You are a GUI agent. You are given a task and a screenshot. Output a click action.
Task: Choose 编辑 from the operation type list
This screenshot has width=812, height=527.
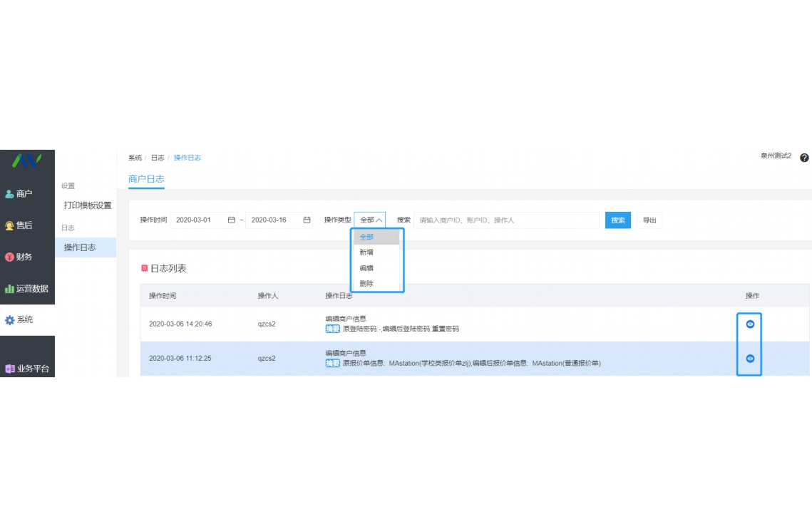pyautogui.click(x=366, y=268)
